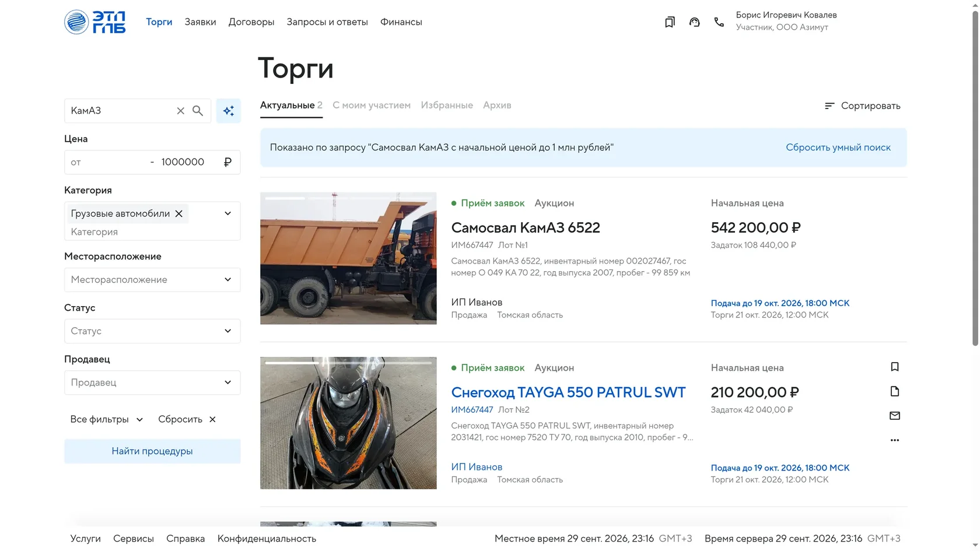Click the Найти процедуры button
Viewport: 980px width, 551px height.
pyautogui.click(x=152, y=451)
